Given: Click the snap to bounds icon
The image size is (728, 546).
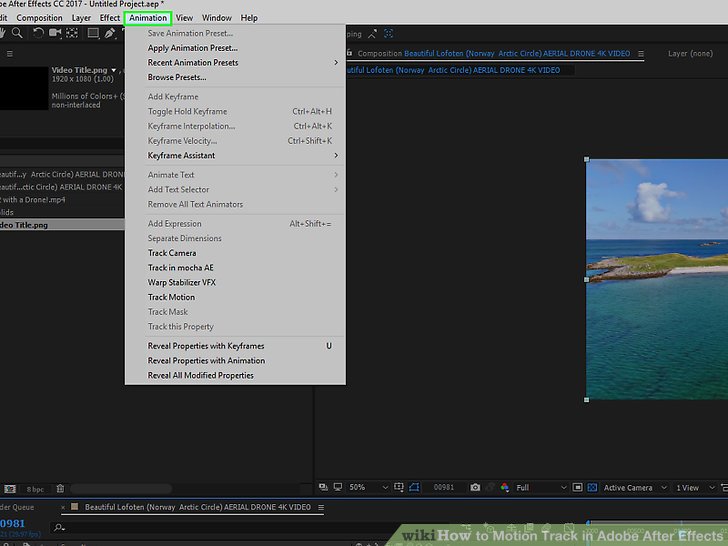Looking at the screenshot, I should coord(388,34).
